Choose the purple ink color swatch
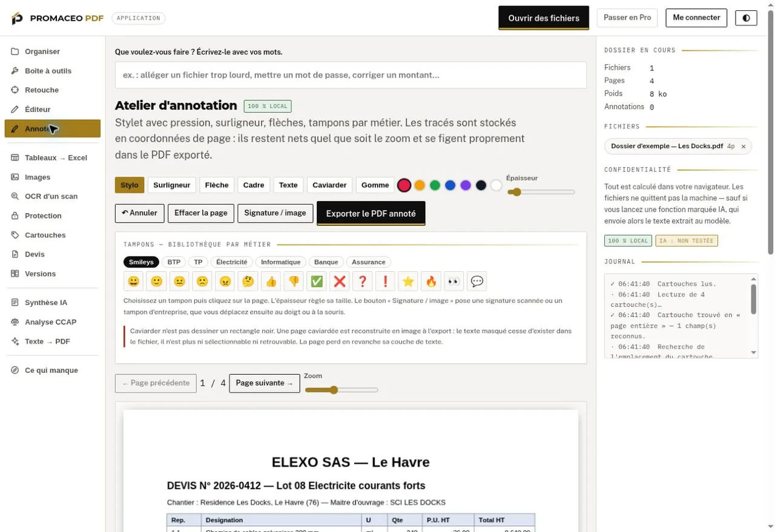775x532 pixels. 466,185
